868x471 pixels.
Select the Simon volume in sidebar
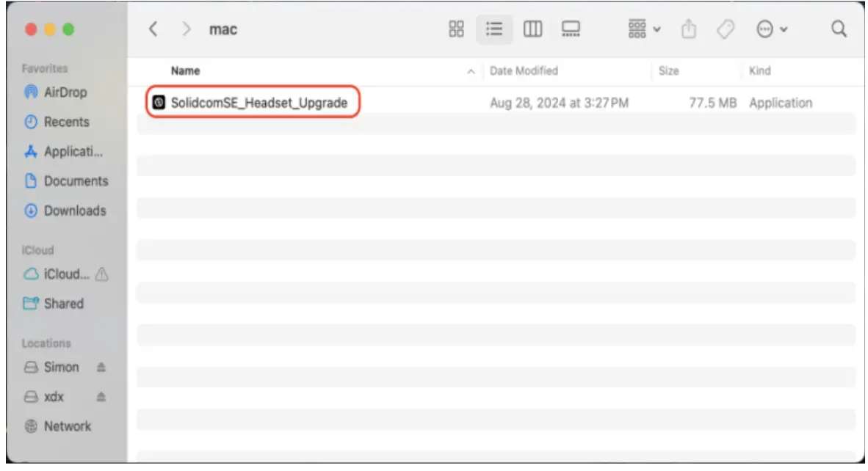click(x=51, y=367)
